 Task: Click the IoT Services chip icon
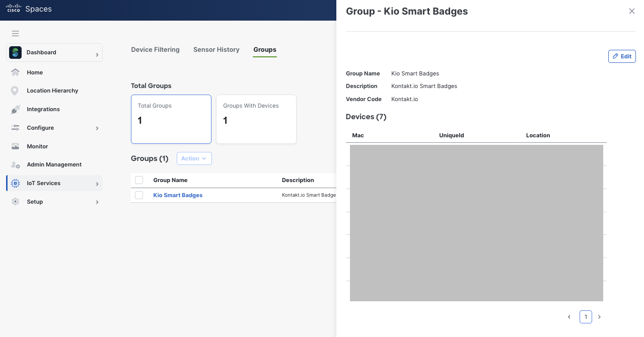[x=15, y=184]
